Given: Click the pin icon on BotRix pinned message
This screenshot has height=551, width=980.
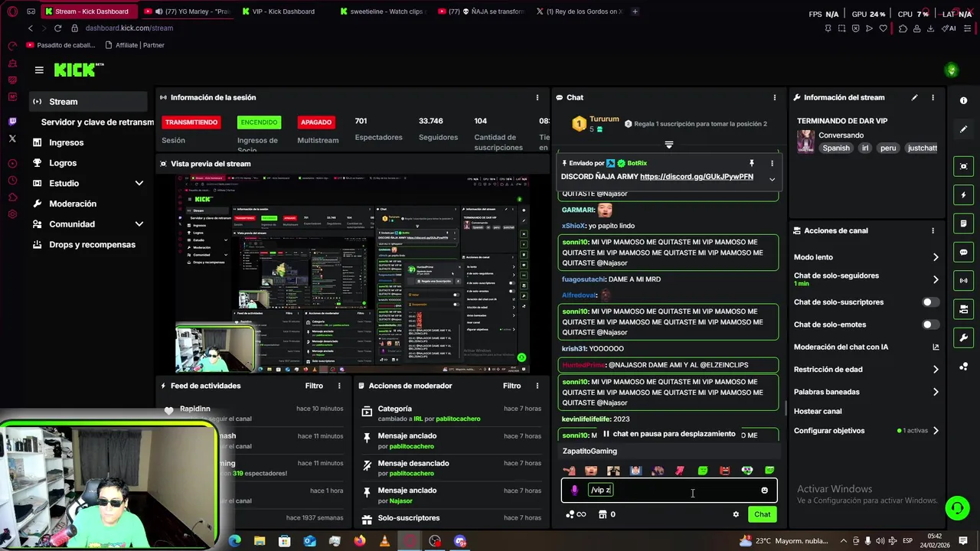Looking at the screenshot, I should tap(752, 163).
